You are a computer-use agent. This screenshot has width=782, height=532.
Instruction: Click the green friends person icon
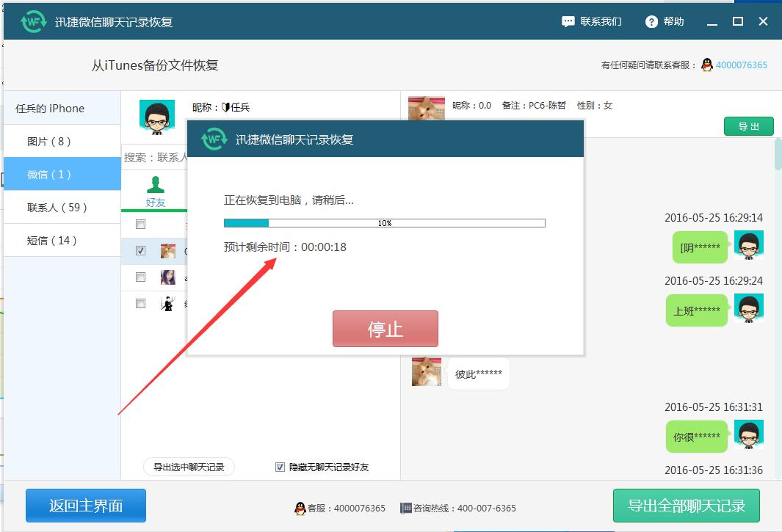(x=155, y=184)
